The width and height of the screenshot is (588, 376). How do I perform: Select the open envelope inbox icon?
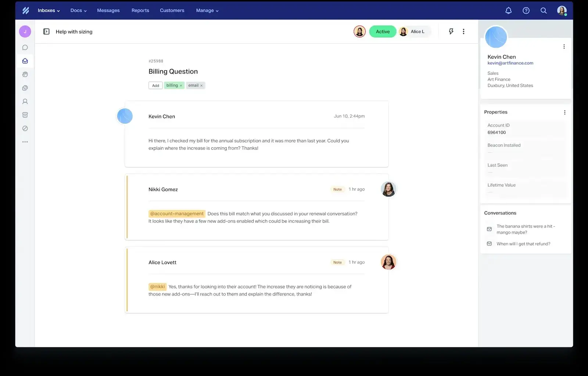pyautogui.click(x=25, y=61)
